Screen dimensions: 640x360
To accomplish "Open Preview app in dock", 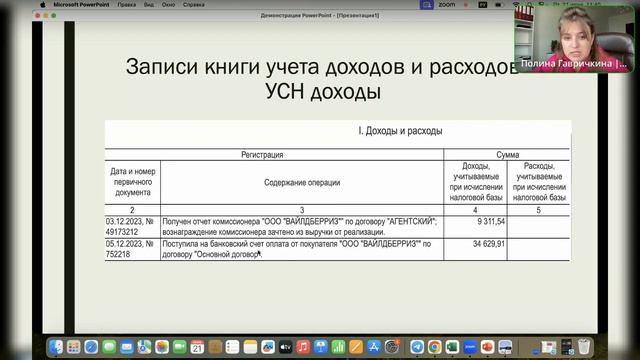I will (x=505, y=347).
